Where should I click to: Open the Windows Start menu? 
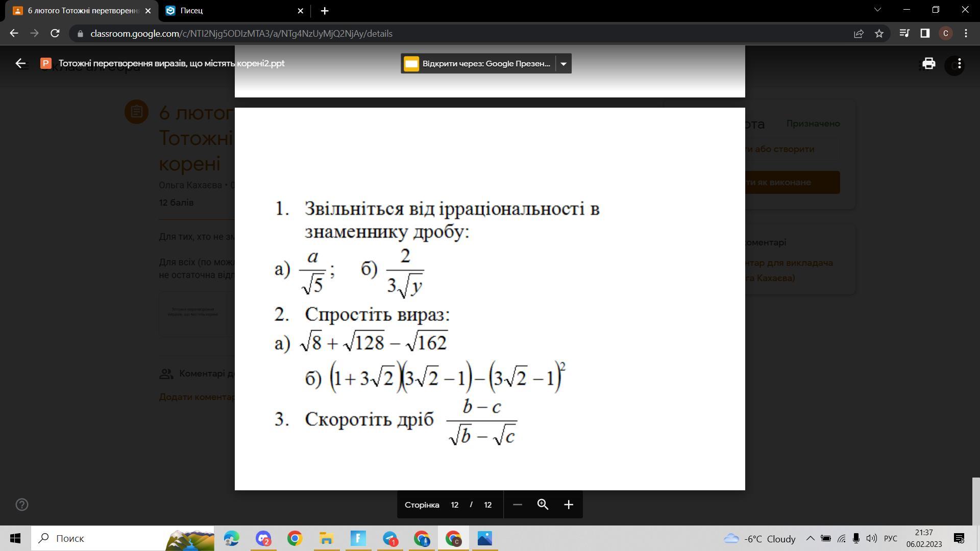[x=15, y=538]
